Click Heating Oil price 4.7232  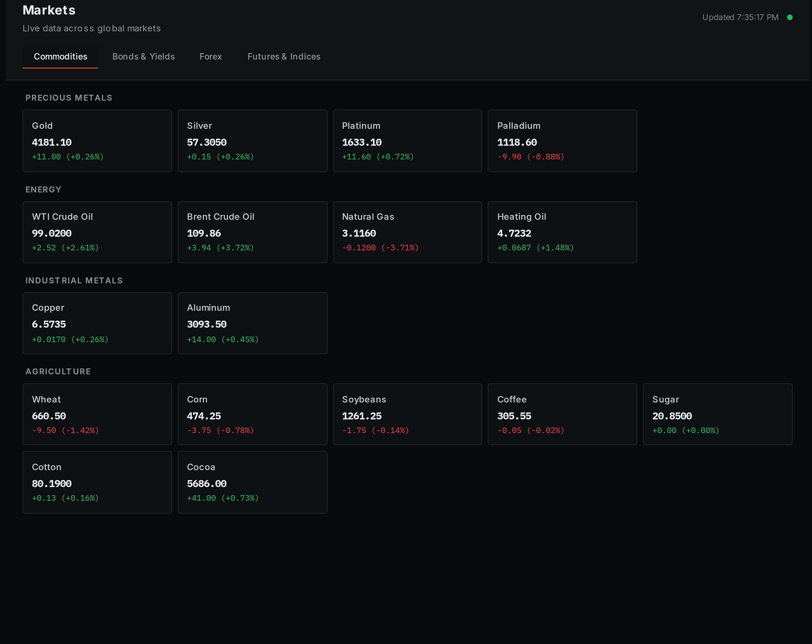514,234
